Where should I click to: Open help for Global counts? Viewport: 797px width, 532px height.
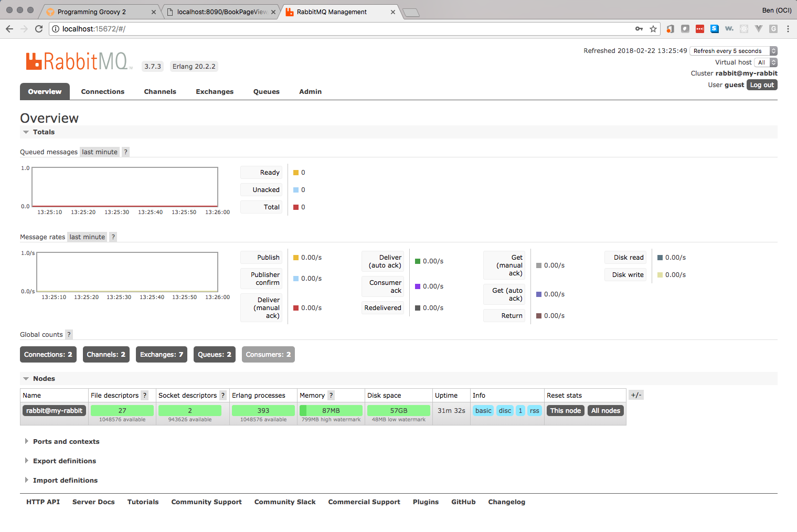[x=69, y=335]
